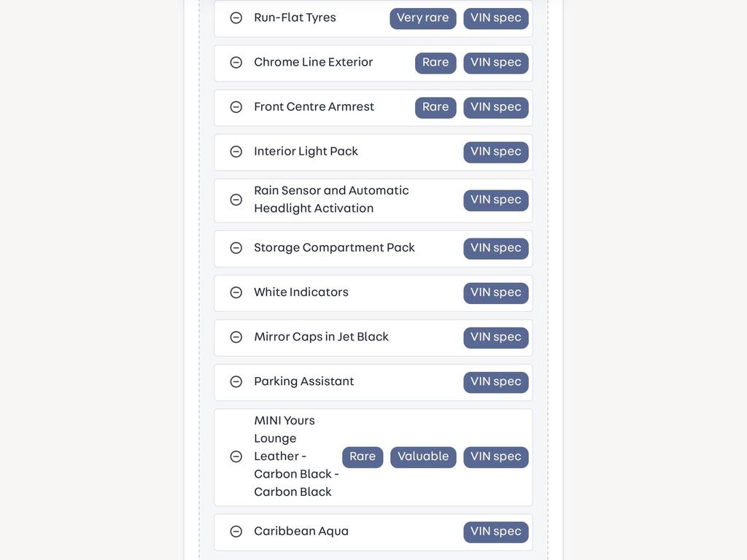The width and height of the screenshot is (747, 560).
Task: Click the minus icon beside Interior Light Pack
Action: pos(236,152)
